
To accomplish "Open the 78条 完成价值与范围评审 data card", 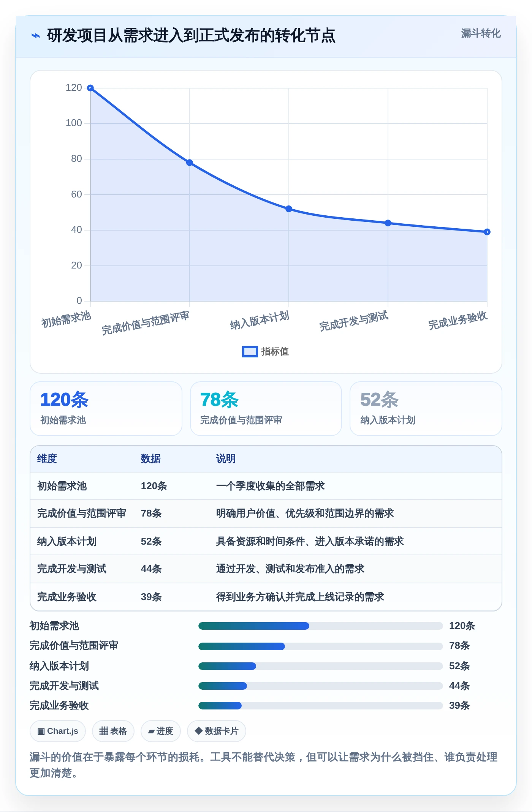I will click(266, 409).
